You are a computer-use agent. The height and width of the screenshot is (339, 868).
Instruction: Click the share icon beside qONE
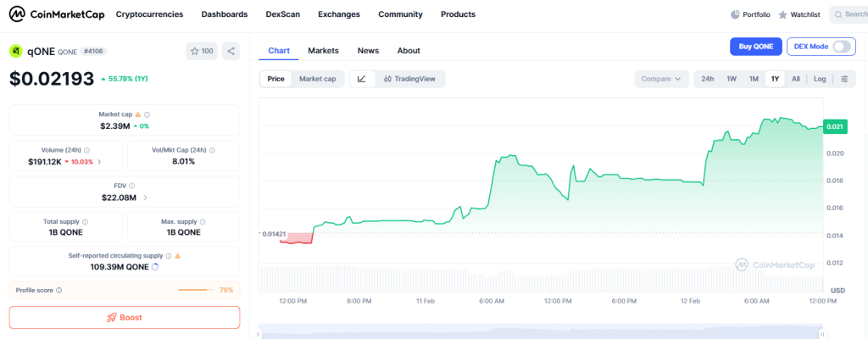coord(231,52)
